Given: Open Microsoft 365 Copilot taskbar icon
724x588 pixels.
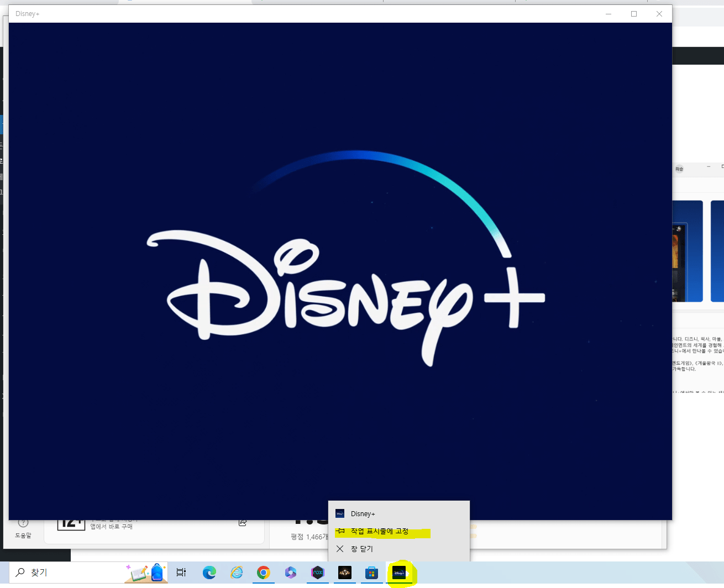Looking at the screenshot, I should click(291, 573).
